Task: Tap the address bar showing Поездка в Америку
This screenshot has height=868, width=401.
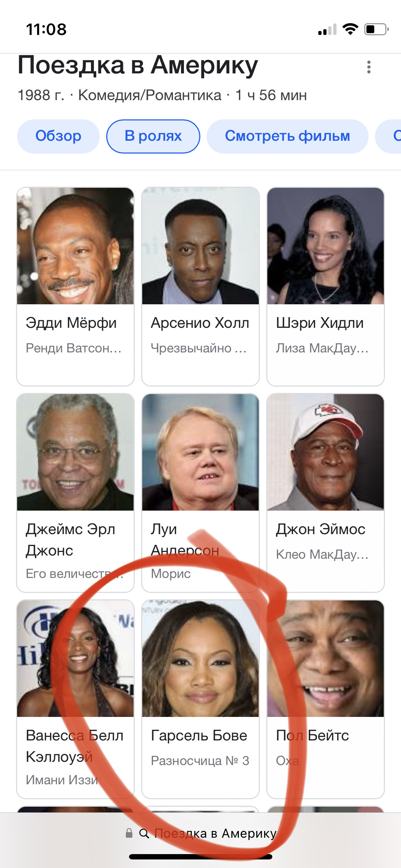Action: coord(201,833)
